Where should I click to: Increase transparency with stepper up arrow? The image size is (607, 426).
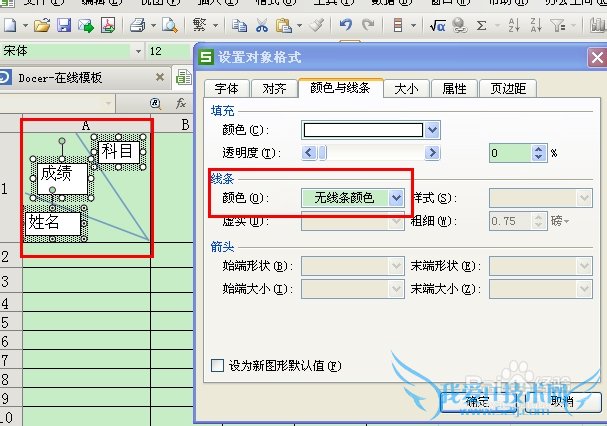pyautogui.click(x=538, y=149)
